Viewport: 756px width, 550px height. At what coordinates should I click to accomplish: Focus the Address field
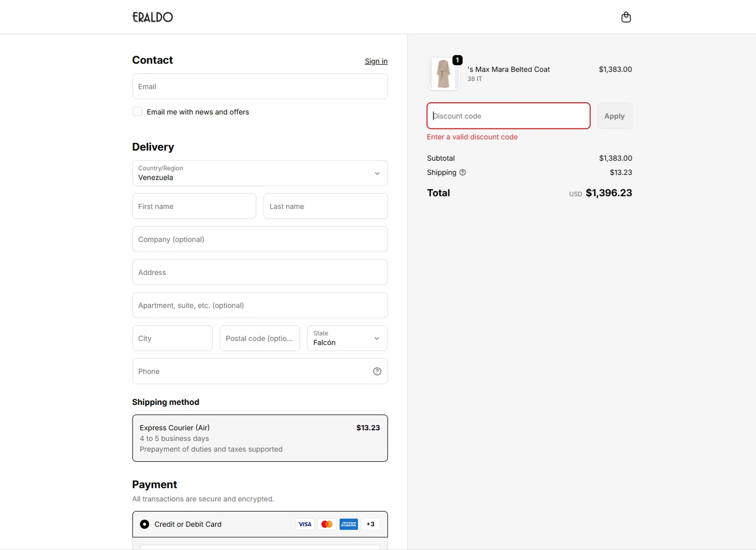click(260, 272)
